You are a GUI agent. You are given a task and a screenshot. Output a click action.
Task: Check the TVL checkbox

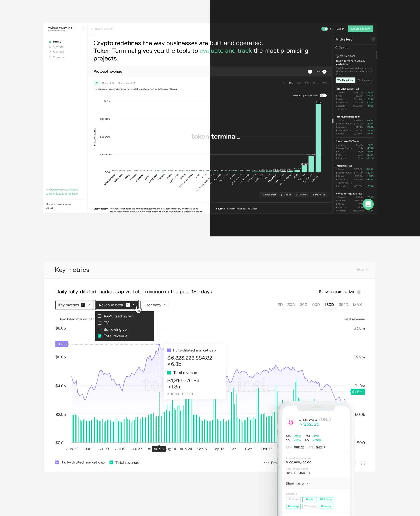pos(100,323)
